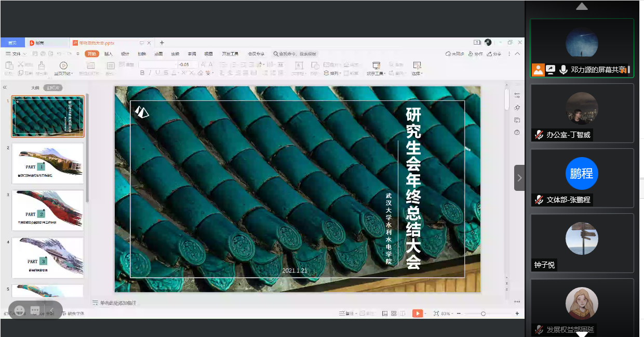Click the emoji reaction icon in meeting overlay
The image size is (644, 337).
20,310
